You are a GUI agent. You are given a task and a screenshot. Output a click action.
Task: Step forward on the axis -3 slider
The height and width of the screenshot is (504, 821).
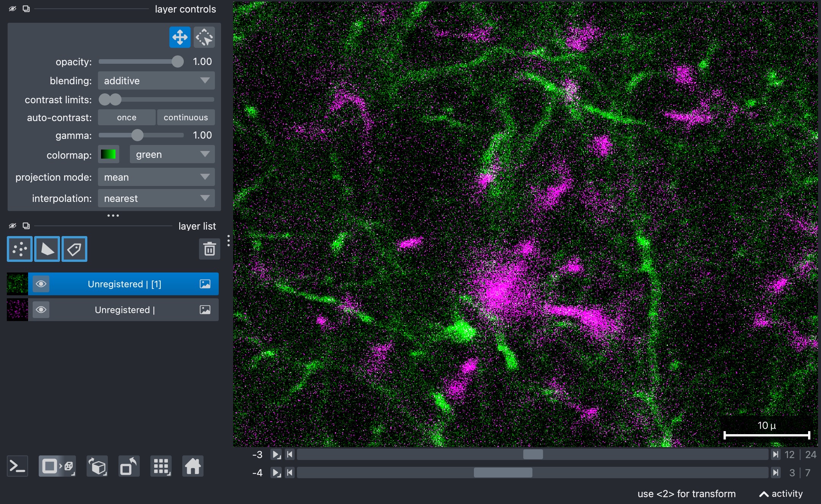[x=775, y=454]
